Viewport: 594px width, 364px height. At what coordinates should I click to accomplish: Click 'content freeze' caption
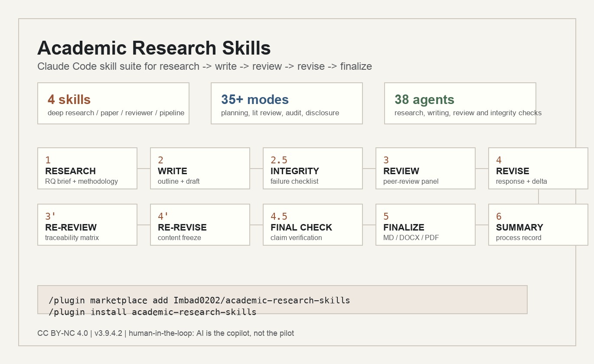[179, 237]
